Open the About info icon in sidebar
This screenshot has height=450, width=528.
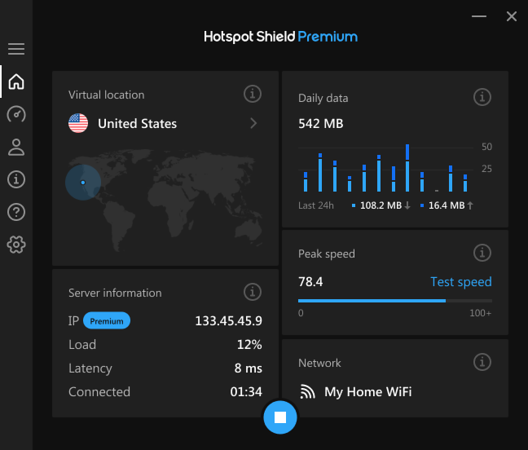[16, 179]
